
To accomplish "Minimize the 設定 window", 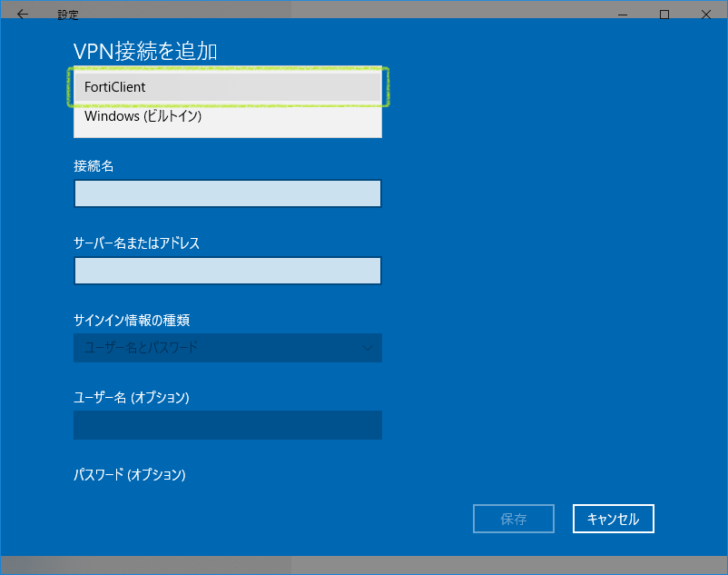I will 623,15.
